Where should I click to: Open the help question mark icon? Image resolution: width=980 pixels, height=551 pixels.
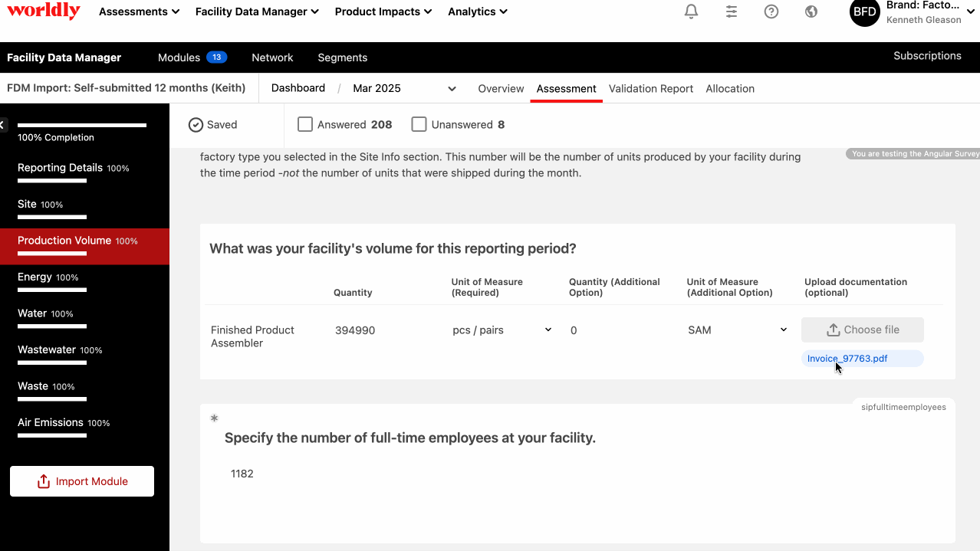click(x=771, y=11)
